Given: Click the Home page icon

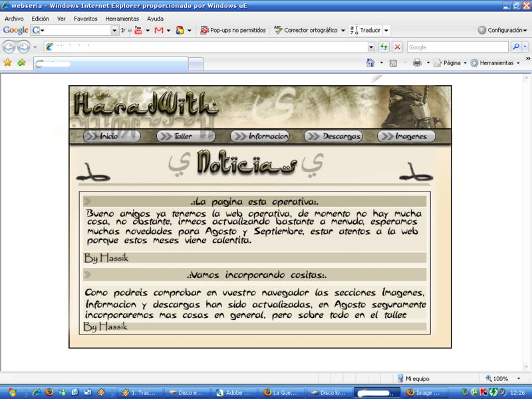Looking at the screenshot, I should (x=370, y=63).
